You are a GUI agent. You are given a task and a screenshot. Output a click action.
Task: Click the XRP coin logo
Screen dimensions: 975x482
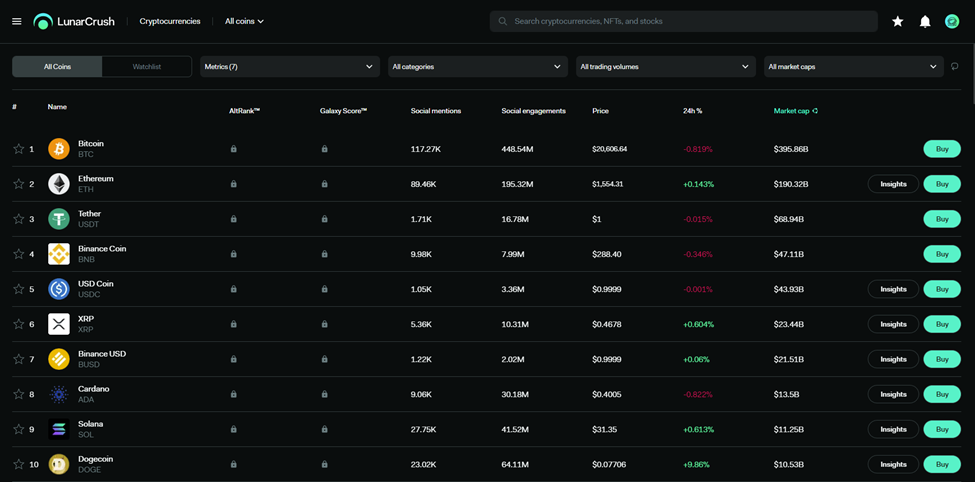pos(59,324)
